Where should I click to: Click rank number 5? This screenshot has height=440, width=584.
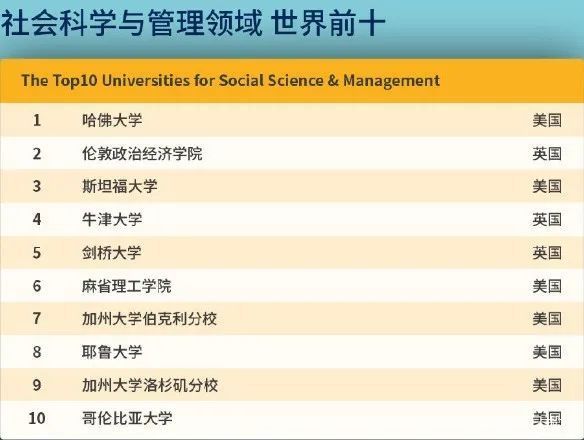coord(37,253)
